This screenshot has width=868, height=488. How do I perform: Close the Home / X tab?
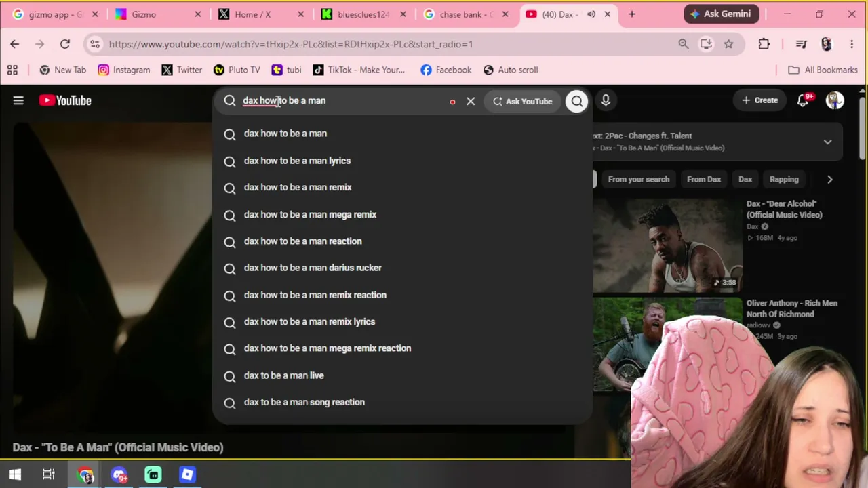(x=300, y=14)
